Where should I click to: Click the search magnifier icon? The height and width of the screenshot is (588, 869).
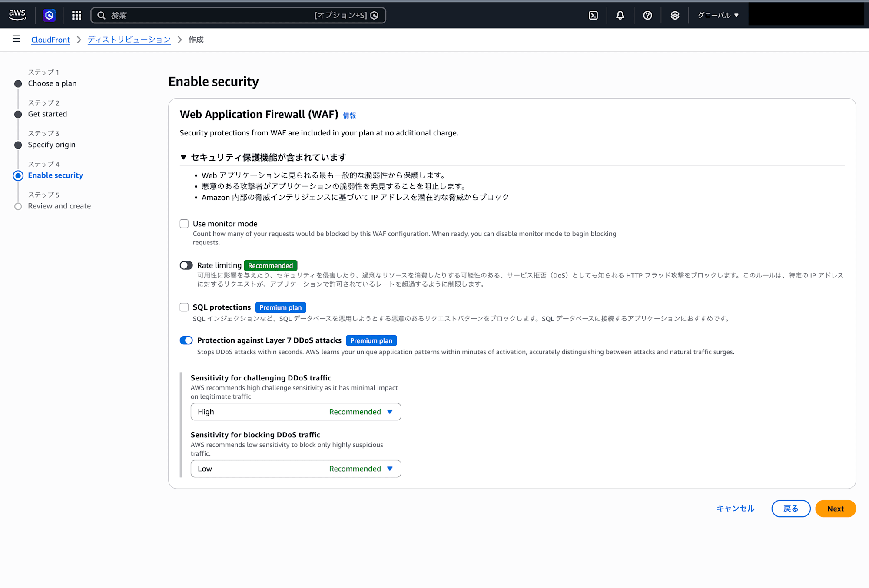click(101, 15)
